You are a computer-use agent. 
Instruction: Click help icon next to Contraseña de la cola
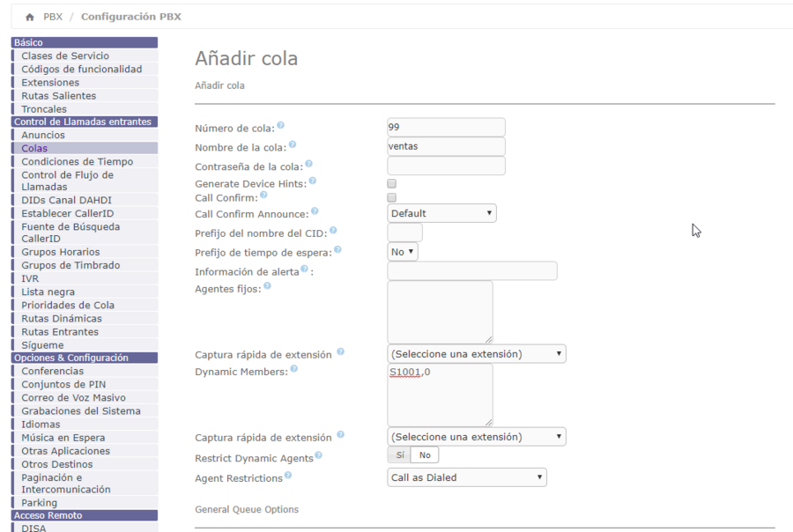pos(309,164)
